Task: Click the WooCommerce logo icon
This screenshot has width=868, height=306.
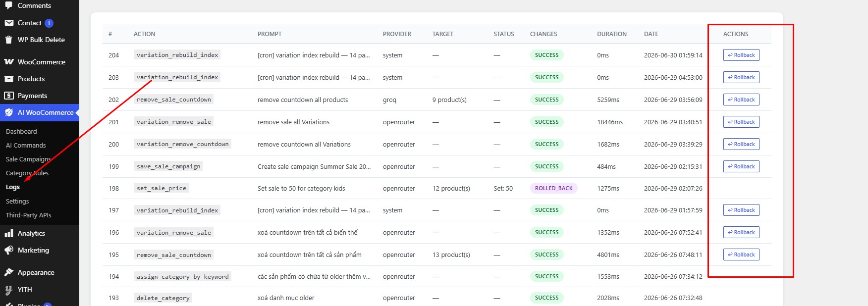Action: coord(9,62)
